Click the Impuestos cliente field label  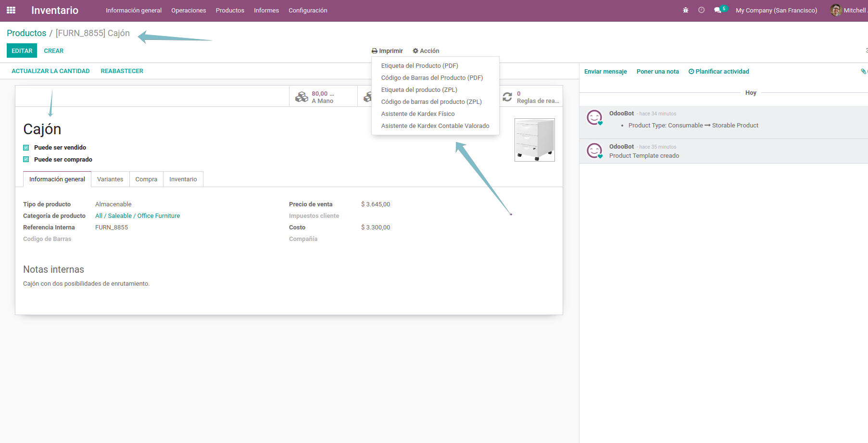pos(314,216)
